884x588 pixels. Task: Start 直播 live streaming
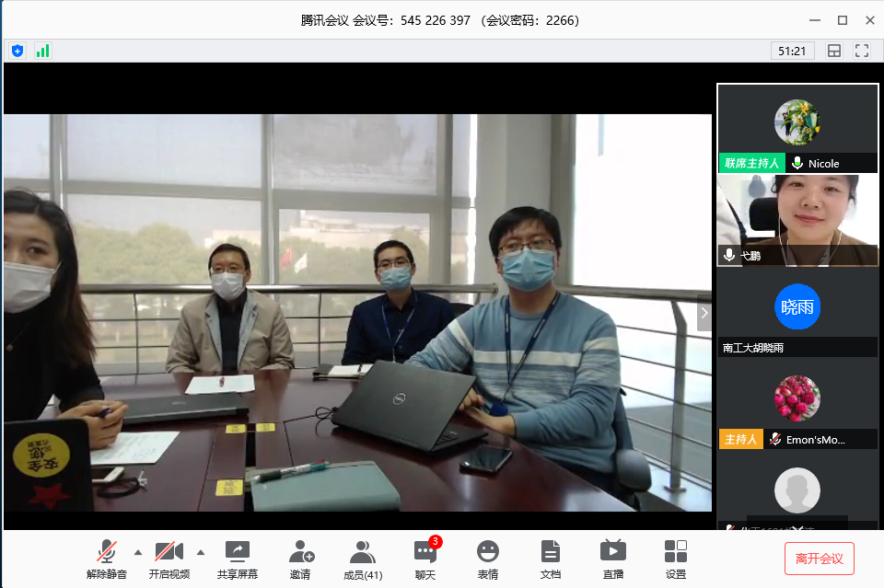pos(612,559)
